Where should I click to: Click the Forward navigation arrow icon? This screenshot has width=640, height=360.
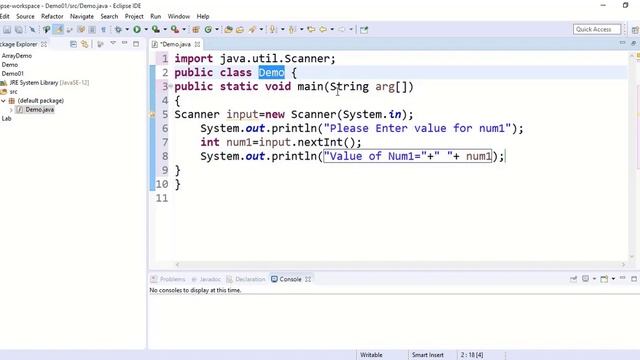pyautogui.click(x=341, y=29)
